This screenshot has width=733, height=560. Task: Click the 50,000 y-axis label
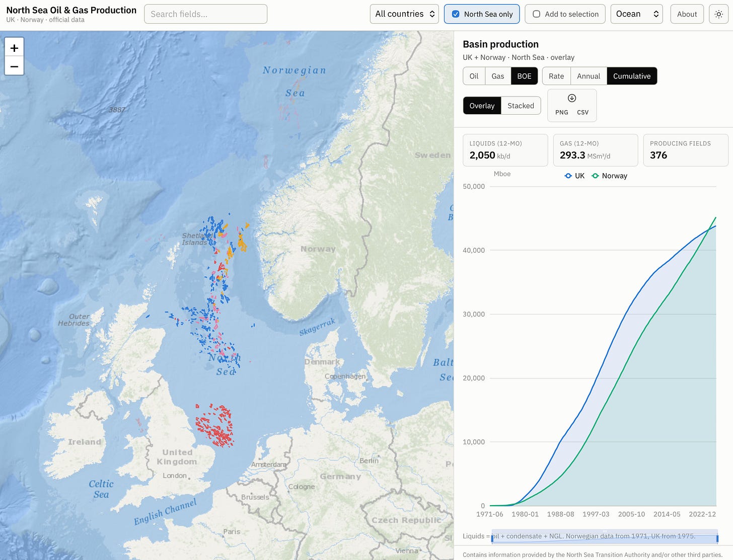474,186
